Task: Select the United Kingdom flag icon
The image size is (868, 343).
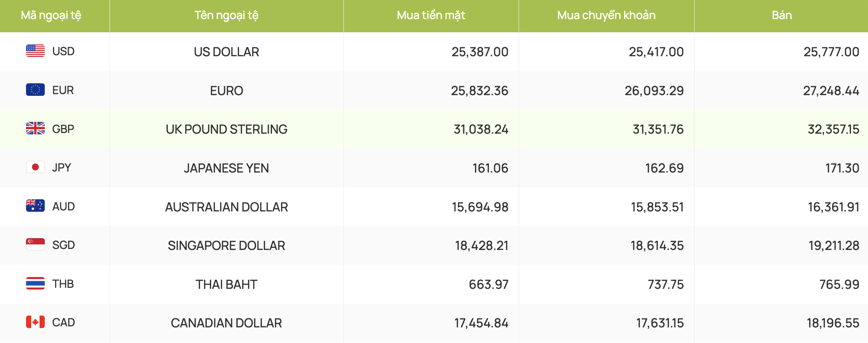Action: click(x=35, y=128)
